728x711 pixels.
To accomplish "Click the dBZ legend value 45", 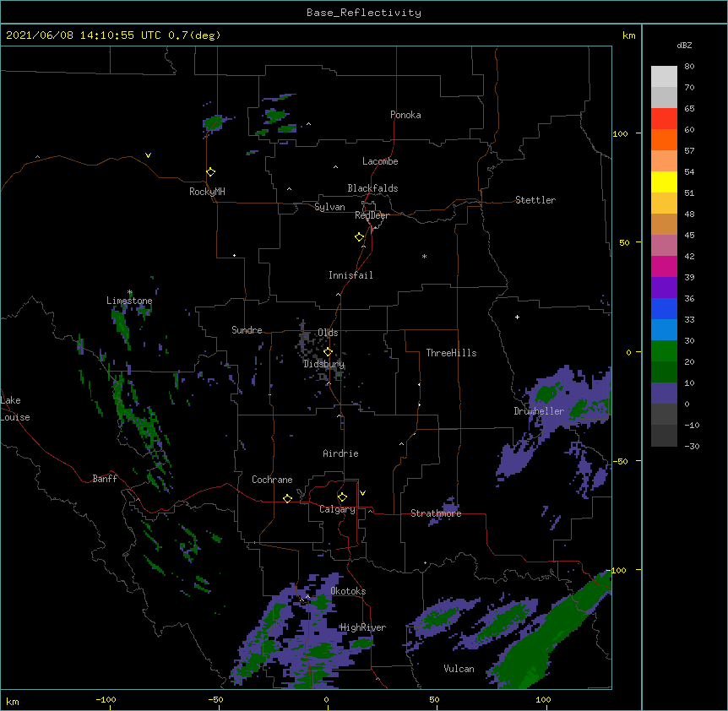I will pos(689,236).
